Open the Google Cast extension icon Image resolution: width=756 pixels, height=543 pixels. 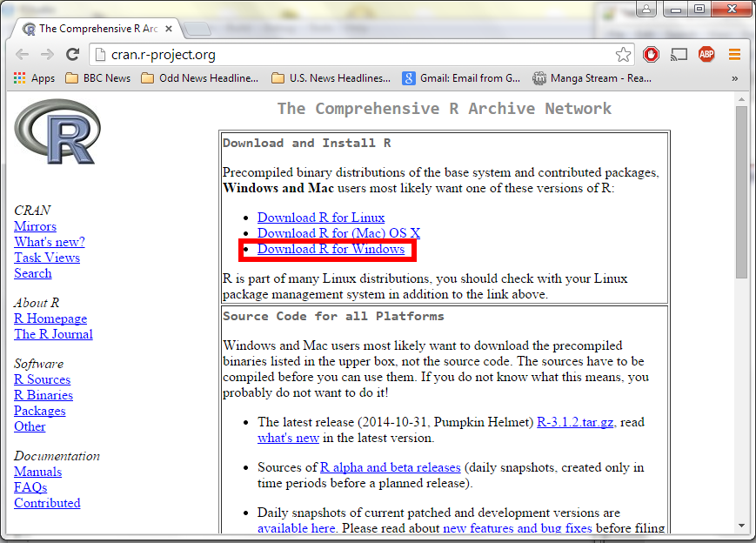(x=679, y=55)
